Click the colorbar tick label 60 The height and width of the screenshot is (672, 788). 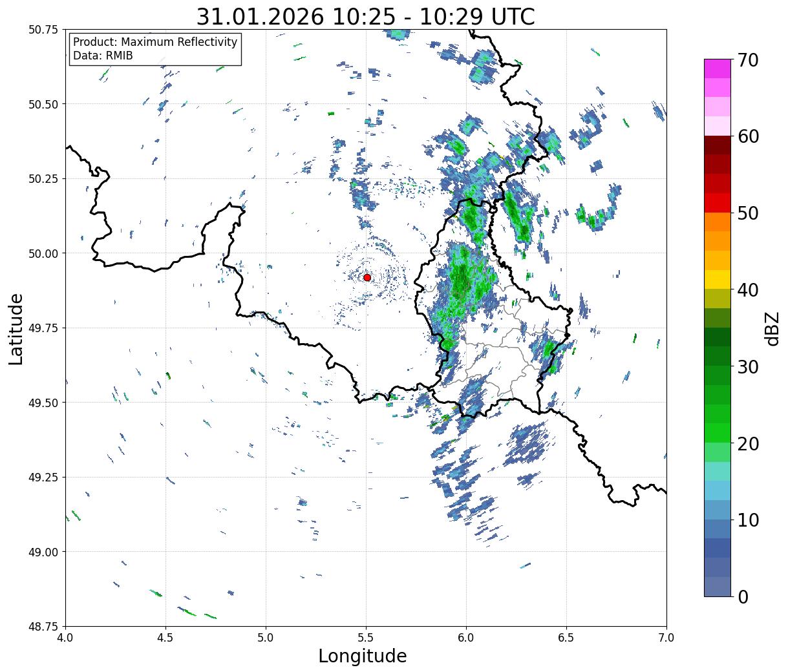click(748, 136)
